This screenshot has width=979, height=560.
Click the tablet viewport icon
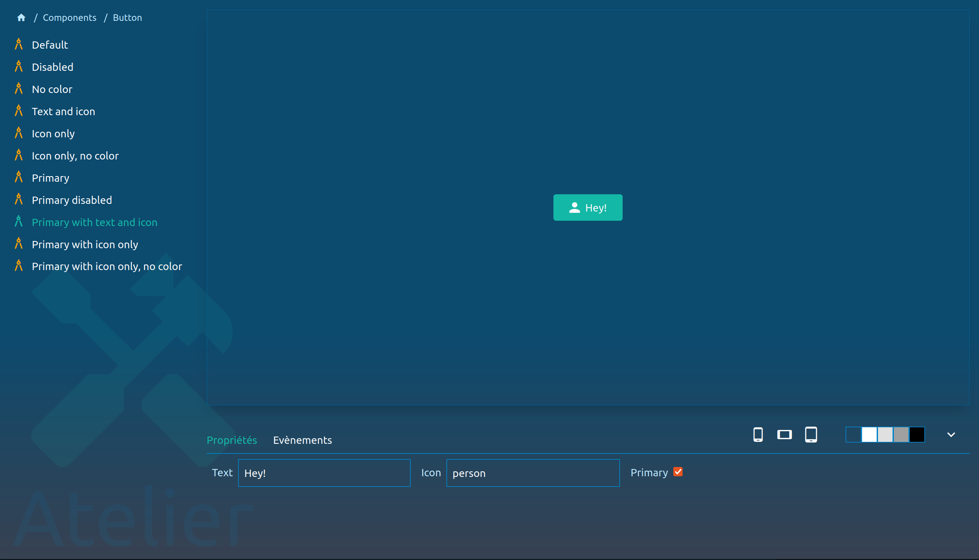811,434
